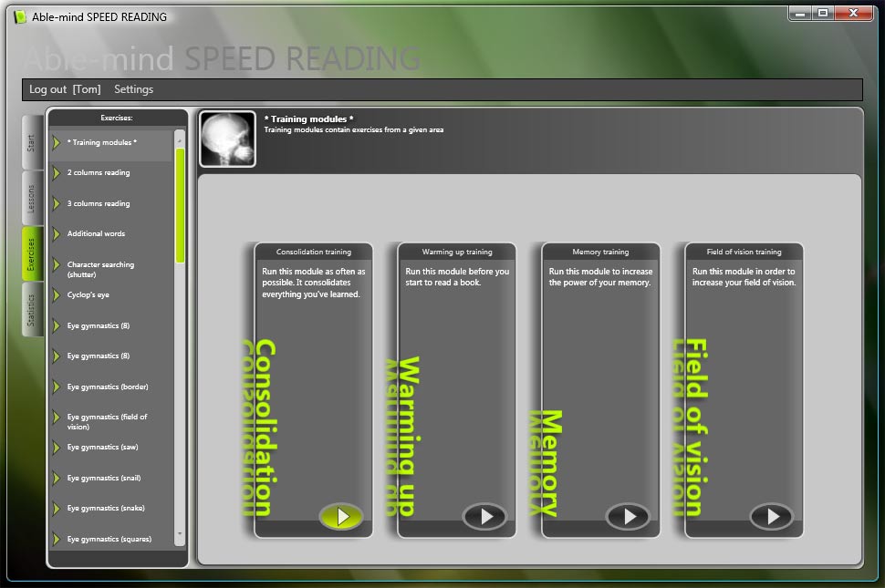Screen dimensions: 885x588
Task: Start the Field of vision training play button
Action: point(772,516)
